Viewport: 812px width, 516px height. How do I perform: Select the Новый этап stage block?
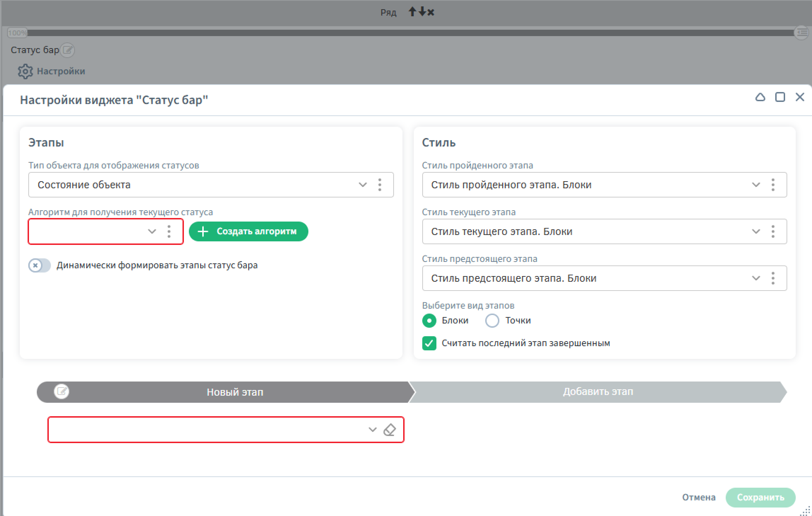tap(235, 392)
